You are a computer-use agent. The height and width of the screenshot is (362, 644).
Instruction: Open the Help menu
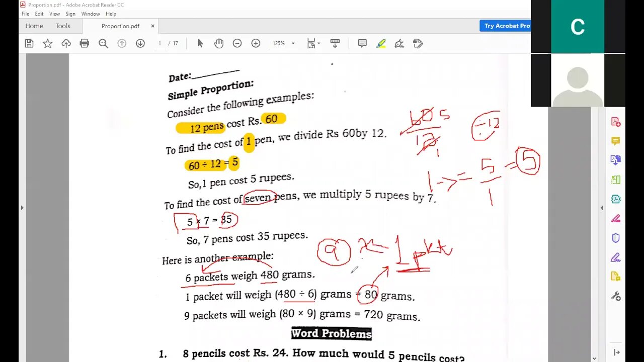point(111,14)
